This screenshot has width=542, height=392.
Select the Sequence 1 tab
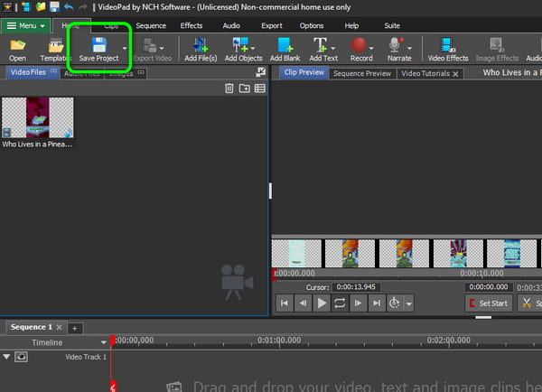pos(31,327)
